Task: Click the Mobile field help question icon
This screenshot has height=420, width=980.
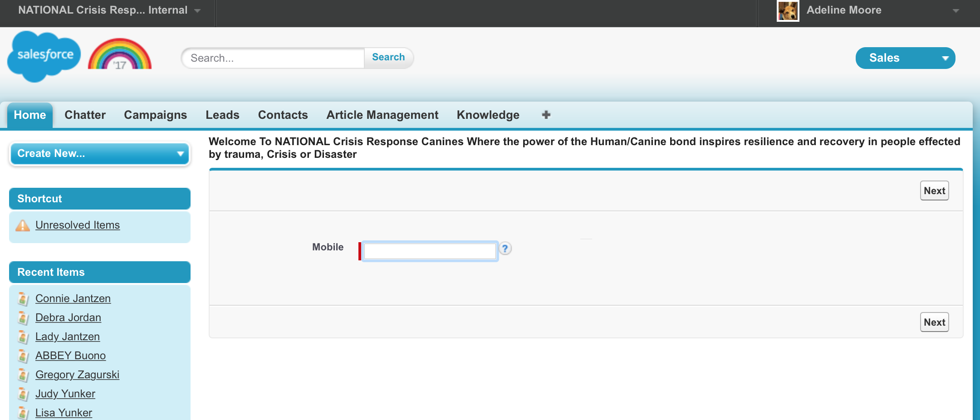Action: [x=505, y=249]
